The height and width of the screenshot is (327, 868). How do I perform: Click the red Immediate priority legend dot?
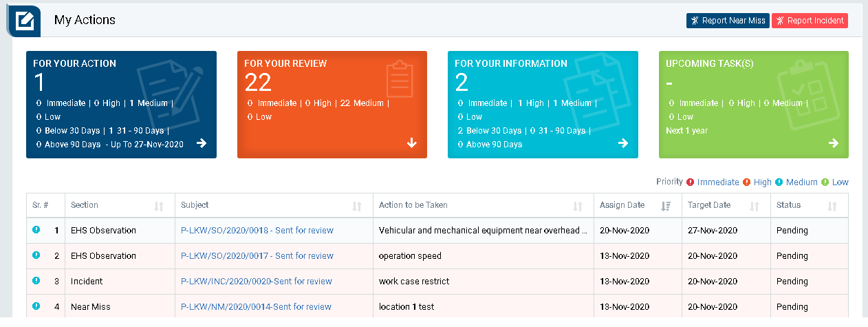click(690, 182)
